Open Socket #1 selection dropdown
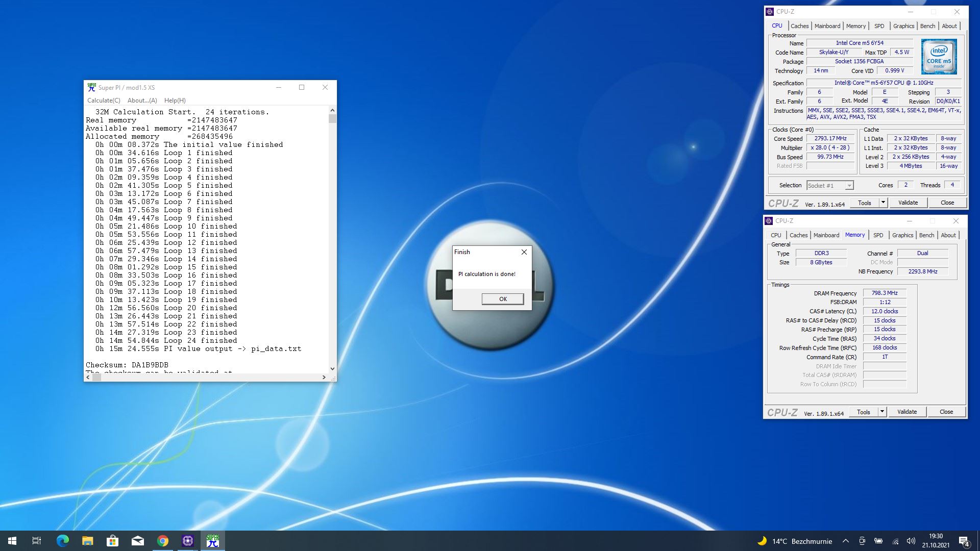 point(830,186)
